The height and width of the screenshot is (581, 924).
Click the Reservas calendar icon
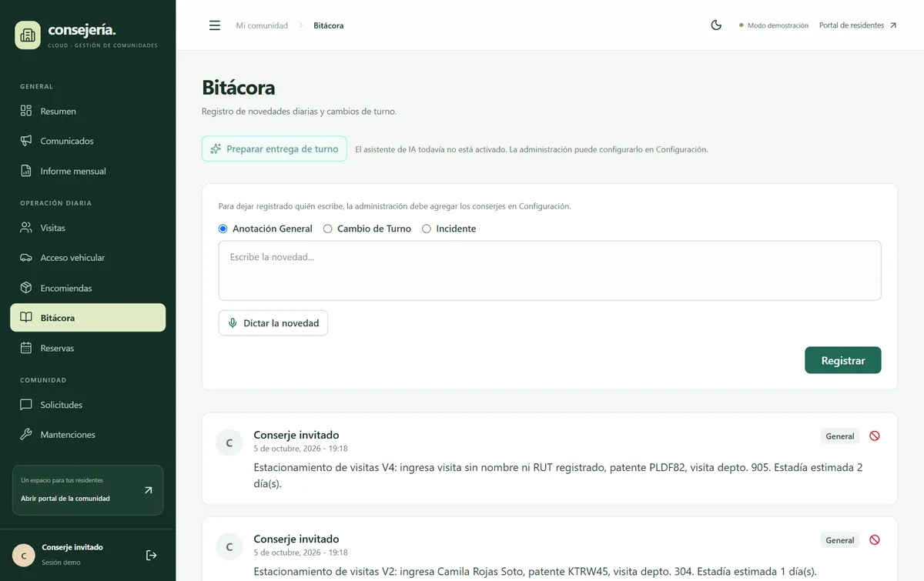[x=26, y=348]
